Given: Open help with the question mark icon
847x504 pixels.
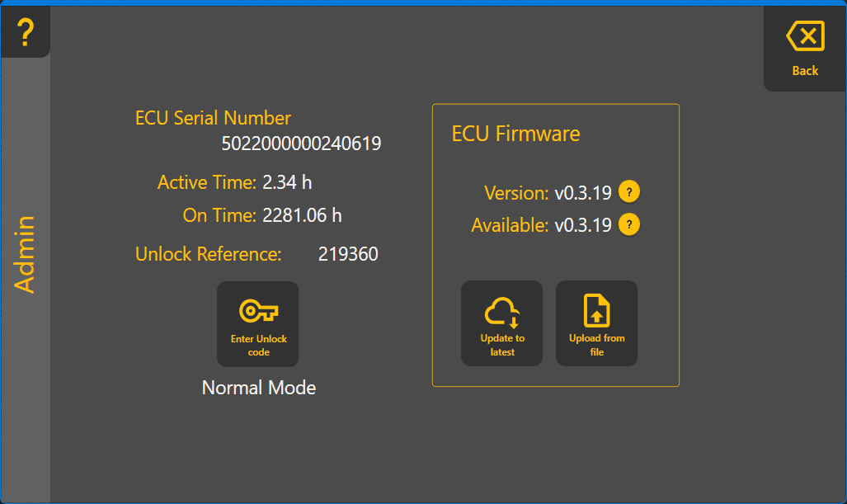Looking at the screenshot, I should [x=26, y=32].
